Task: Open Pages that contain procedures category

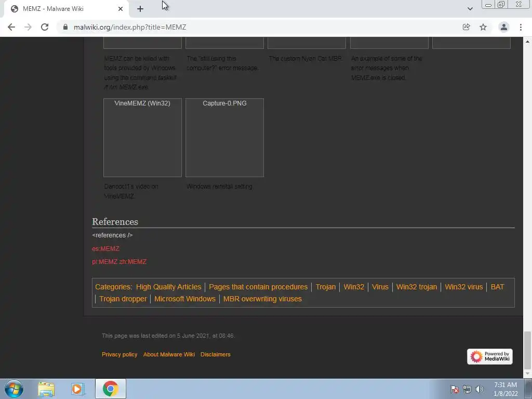Action: 258,287
